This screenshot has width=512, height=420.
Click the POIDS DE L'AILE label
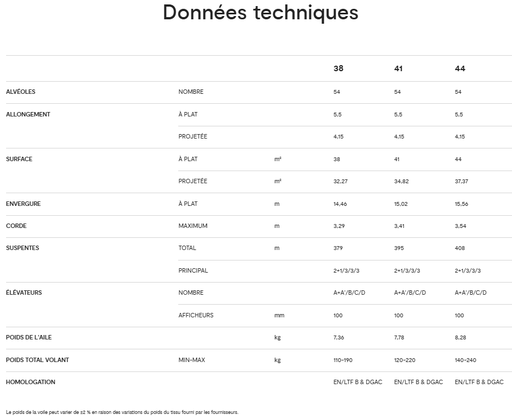(x=29, y=337)
